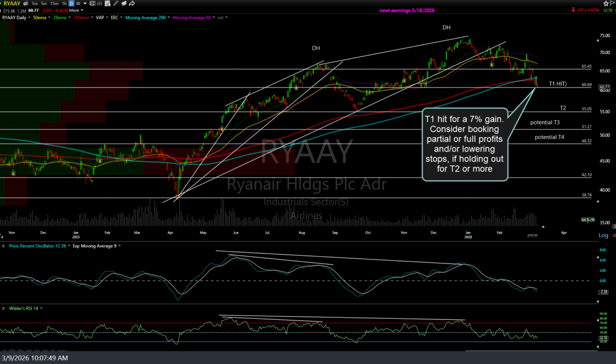Remove the Price Percent Oscillator panel via X
The image size is (616, 364).
click(3, 246)
